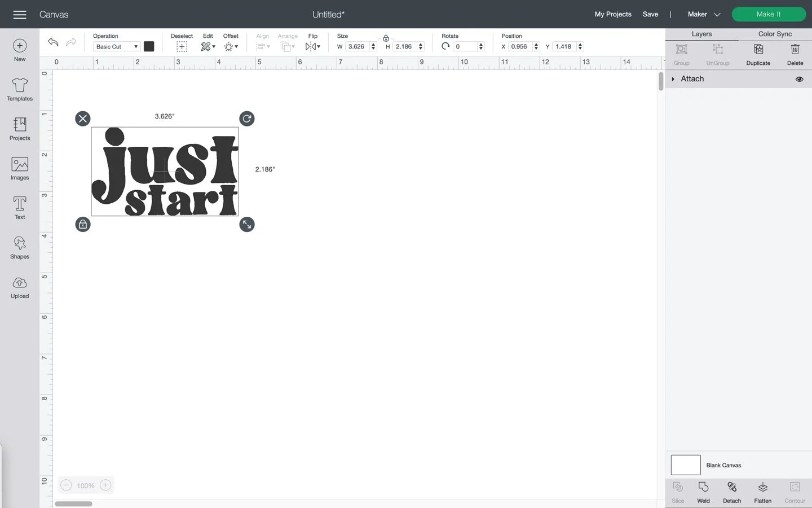The height and width of the screenshot is (508, 812).
Task: Select the Flatten tool
Action: (x=762, y=491)
